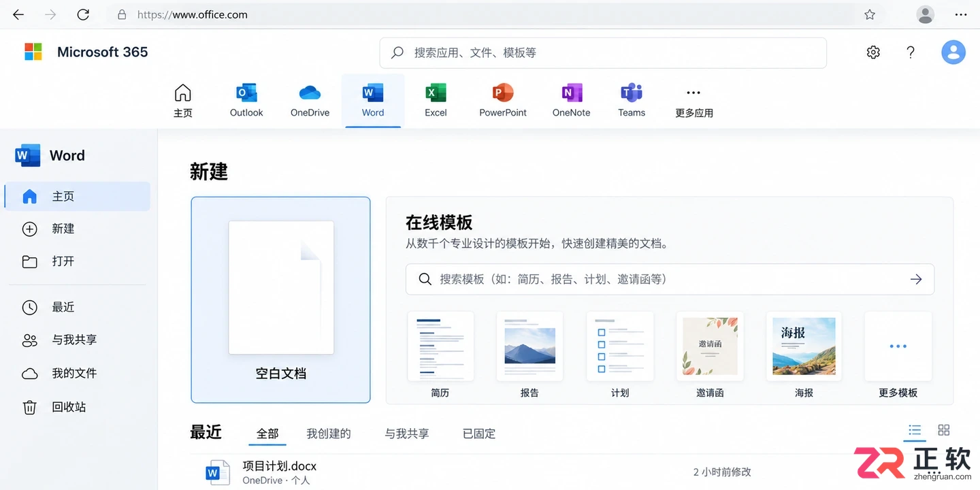The height and width of the screenshot is (490, 980).
Task: Open the blue account avatar in the Microsoft 365 header
Action: point(953,52)
